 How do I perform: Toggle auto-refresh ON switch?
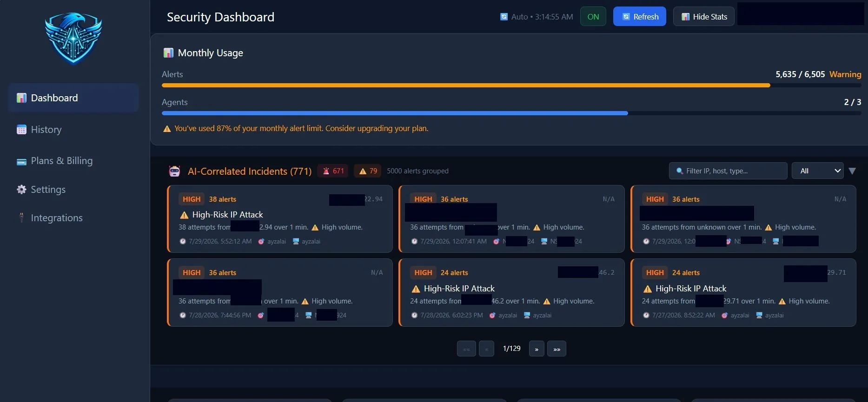coord(593,17)
